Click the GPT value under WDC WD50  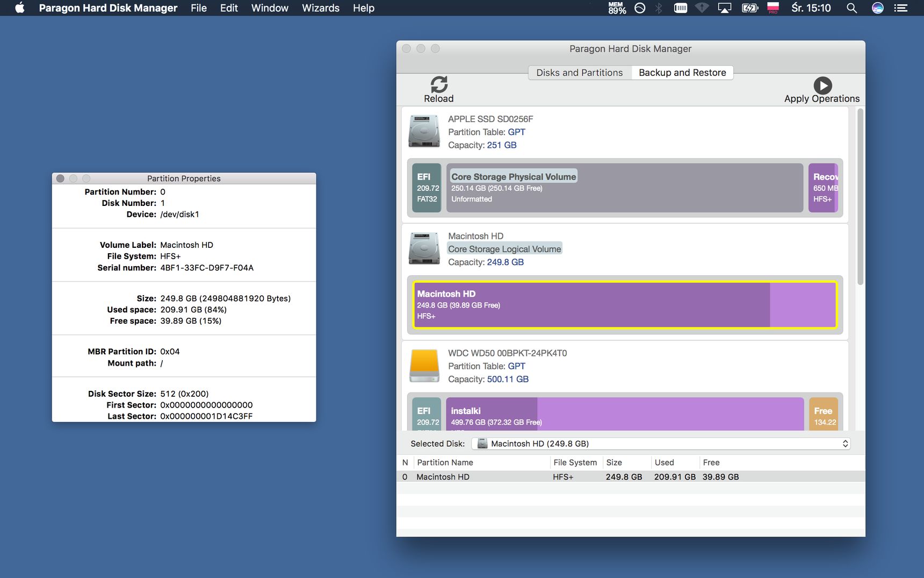516,366
